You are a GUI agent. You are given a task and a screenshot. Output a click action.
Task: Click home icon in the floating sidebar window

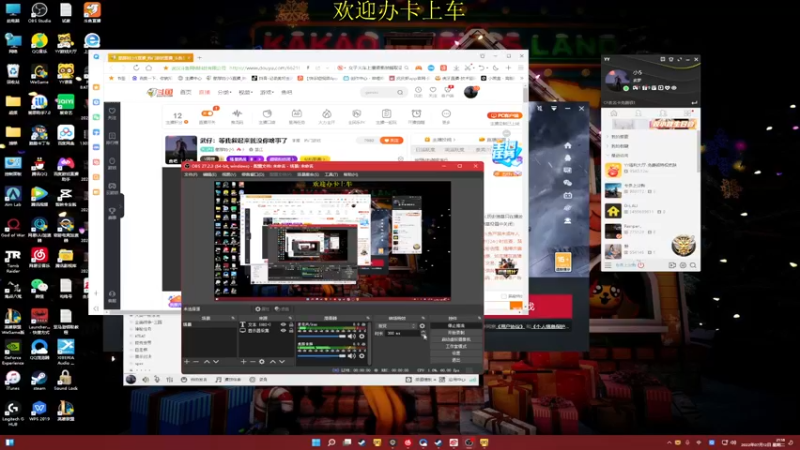[567, 145]
